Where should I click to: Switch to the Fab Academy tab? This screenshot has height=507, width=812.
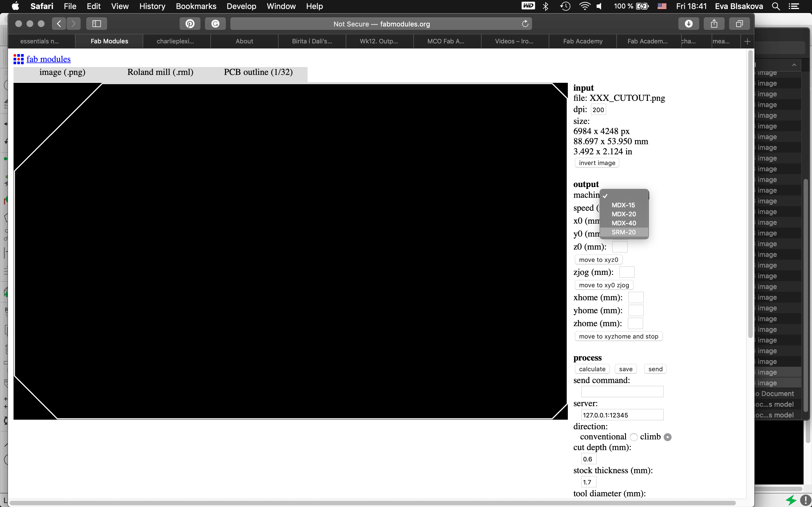coord(582,41)
